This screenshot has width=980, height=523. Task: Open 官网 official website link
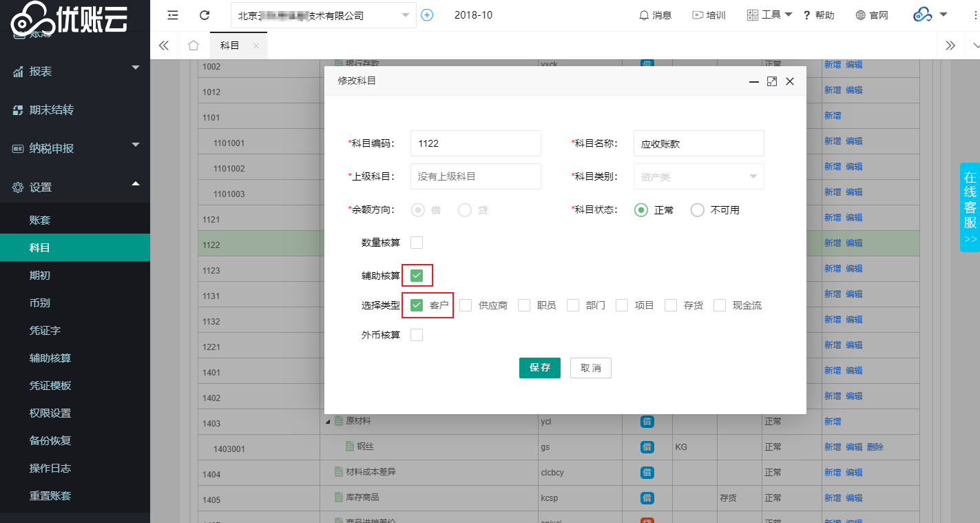pyautogui.click(x=872, y=15)
